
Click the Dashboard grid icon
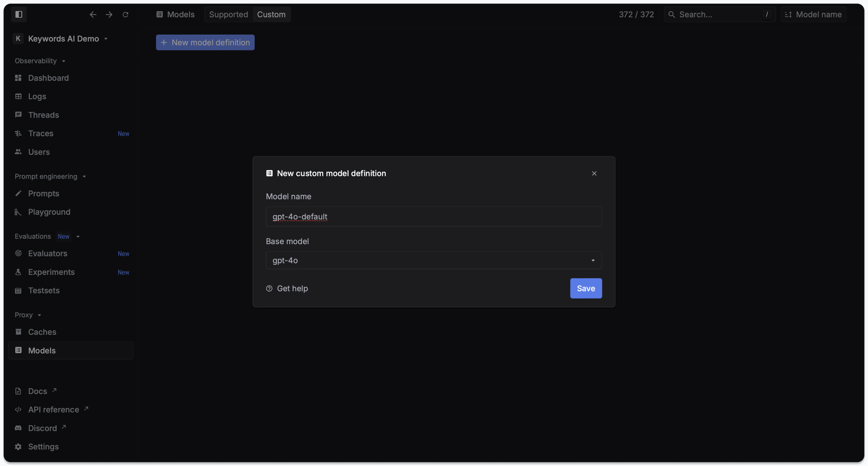click(18, 78)
